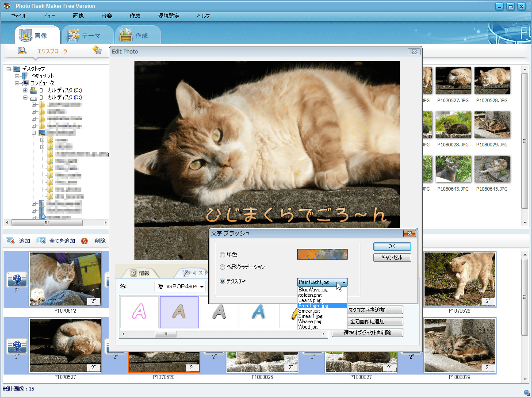Click the 全てを追加 (add all) icon

point(42,241)
